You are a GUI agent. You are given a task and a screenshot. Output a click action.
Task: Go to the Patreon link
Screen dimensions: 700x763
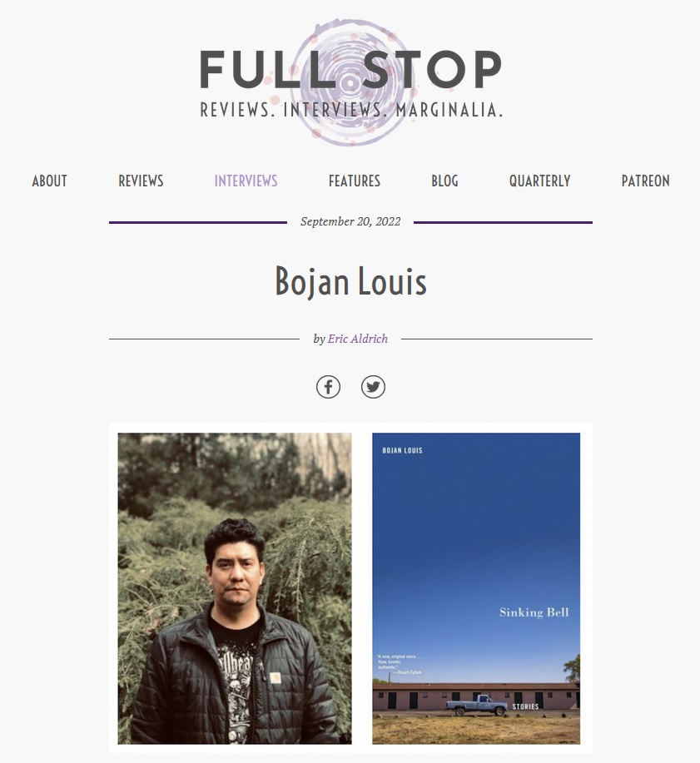[645, 181]
